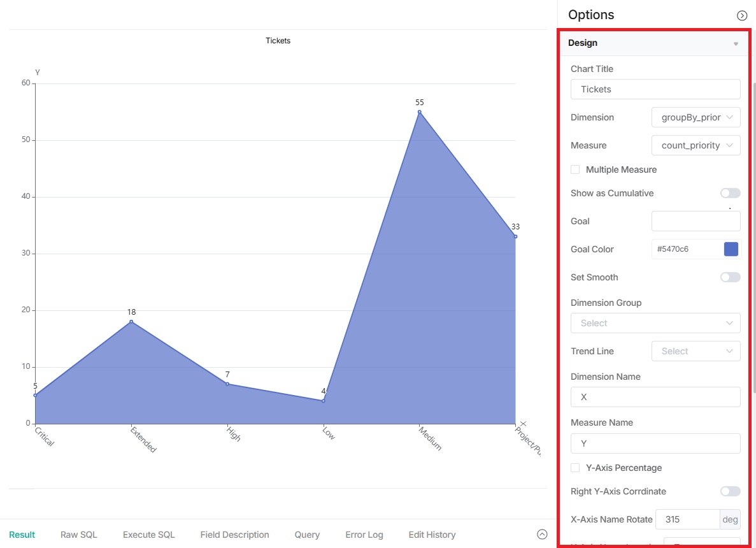Screen dimensions: 756x548
Task: Expand the Dimension Group select box
Action: tap(655, 323)
